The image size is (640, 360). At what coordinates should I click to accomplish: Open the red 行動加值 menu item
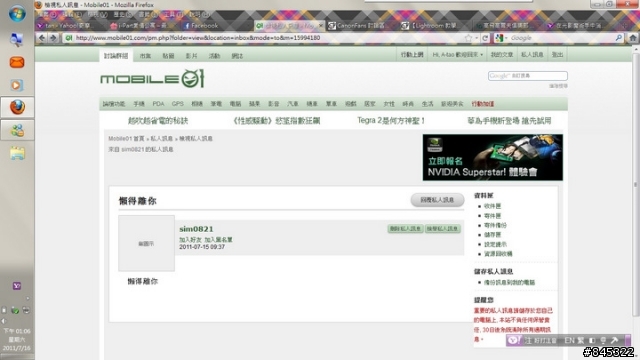click(483, 104)
